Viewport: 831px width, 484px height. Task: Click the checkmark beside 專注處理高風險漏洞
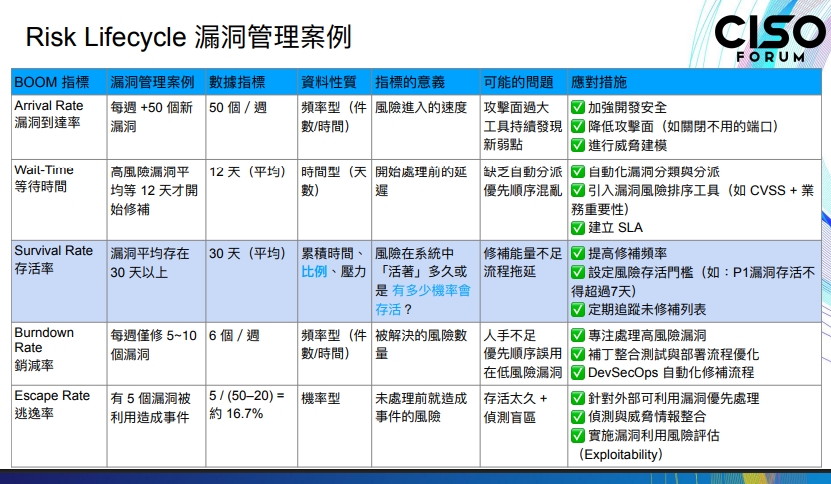click(x=578, y=335)
